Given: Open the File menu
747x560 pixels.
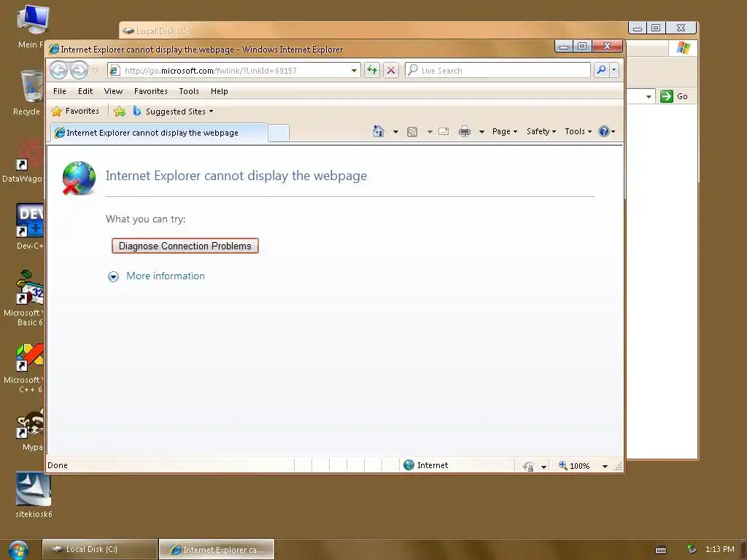Looking at the screenshot, I should pos(60,91).
